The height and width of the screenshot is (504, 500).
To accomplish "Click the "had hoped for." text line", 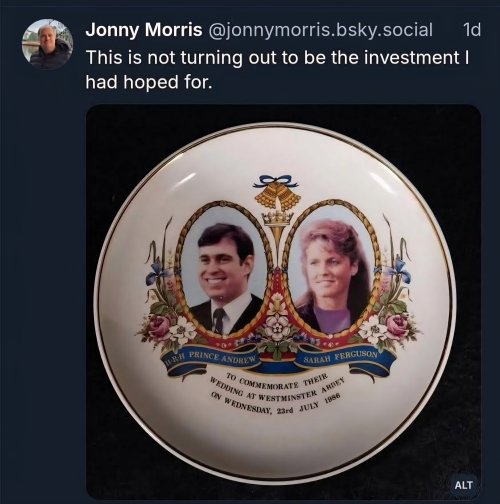I will [x=149, y=82].
